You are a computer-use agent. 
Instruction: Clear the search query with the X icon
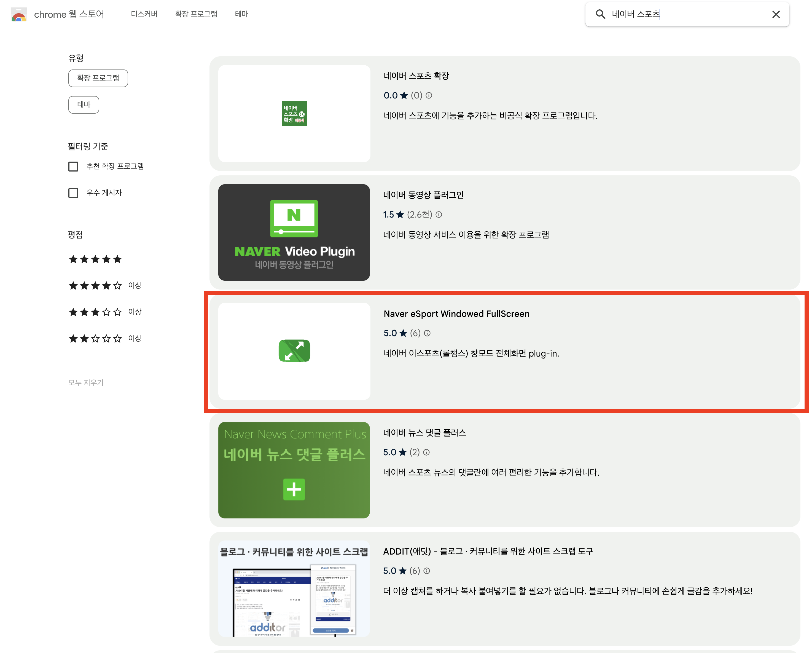pos(776,14)
